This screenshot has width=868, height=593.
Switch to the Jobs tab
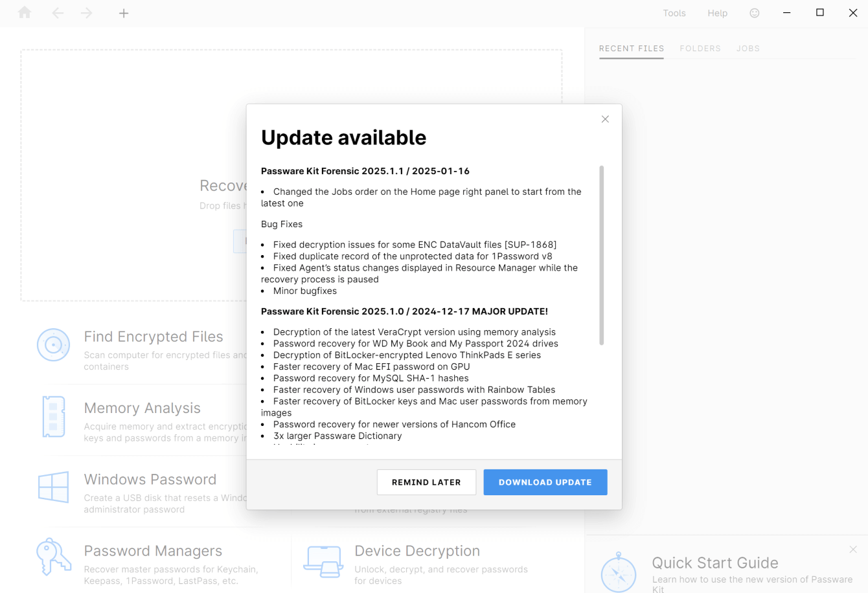(x=748, y=49)
